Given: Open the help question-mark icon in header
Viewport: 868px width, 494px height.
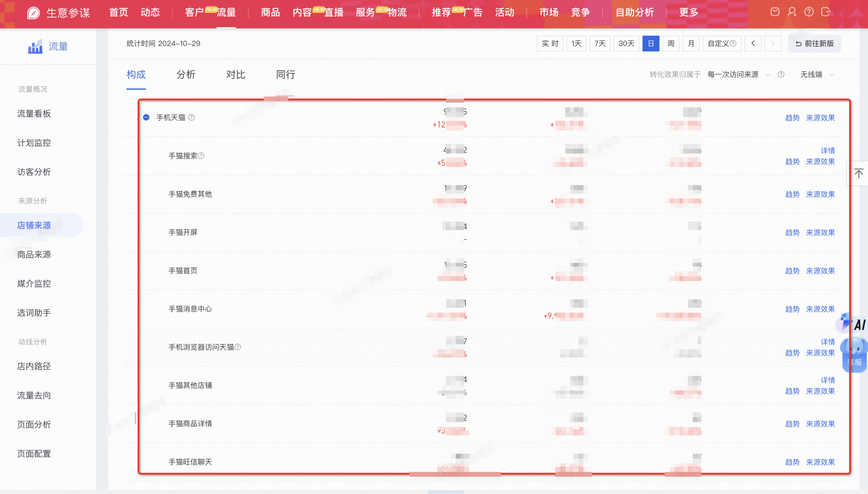Looking at the screenshot, I should coord(809,12).
